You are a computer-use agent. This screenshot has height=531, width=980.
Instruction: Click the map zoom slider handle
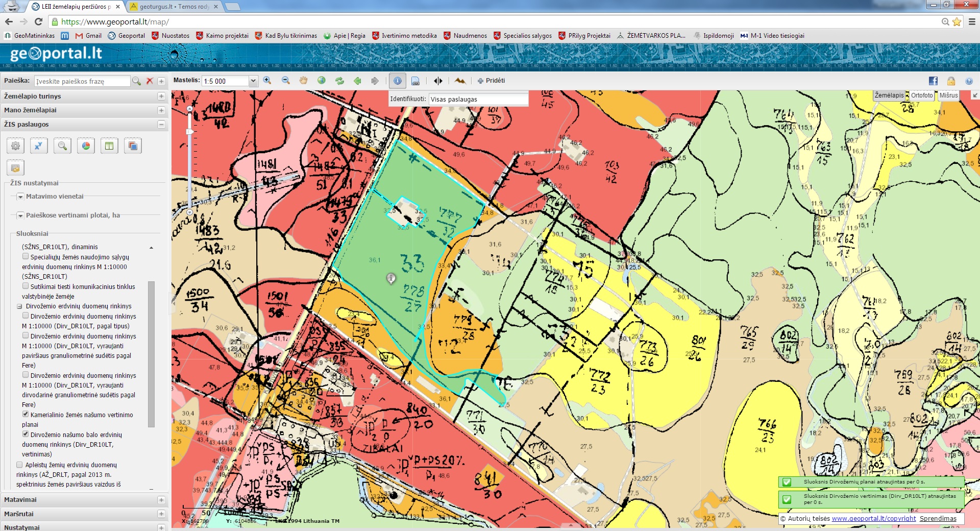point(190,132)
